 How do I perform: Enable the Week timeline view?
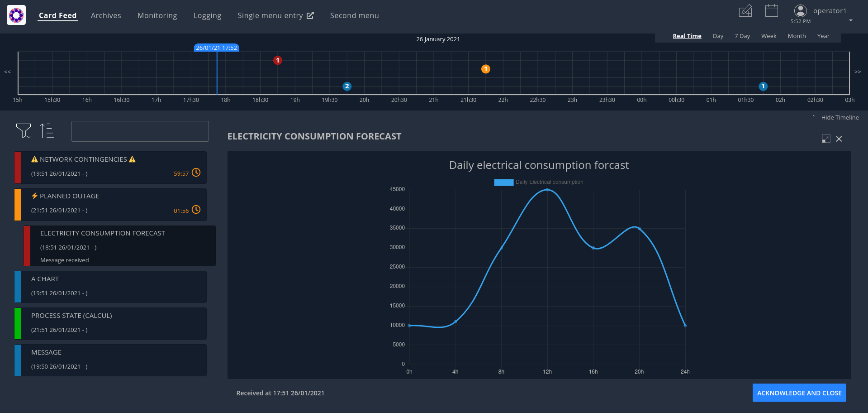(x=768, y=36)
